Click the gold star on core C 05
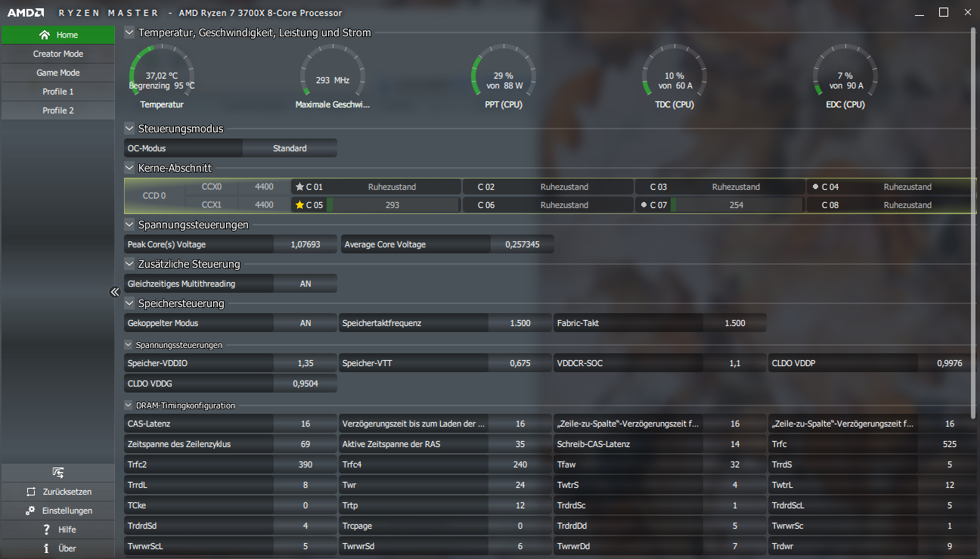The width and height of the screenshot is (980, 559). pyautogui.click(x=299, y=205)
